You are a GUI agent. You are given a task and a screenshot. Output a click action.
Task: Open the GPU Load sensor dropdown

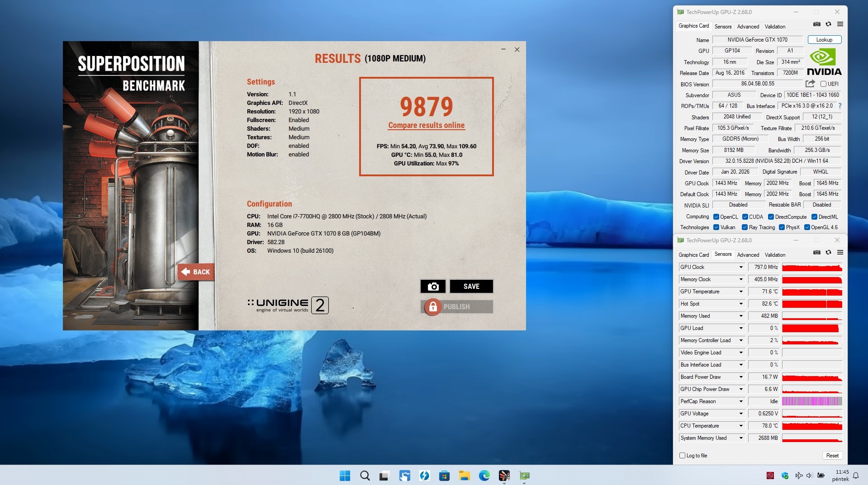pos(741,328)
